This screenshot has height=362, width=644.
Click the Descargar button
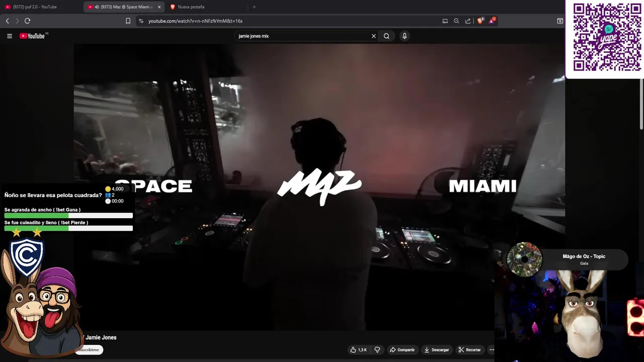(436, 350)
